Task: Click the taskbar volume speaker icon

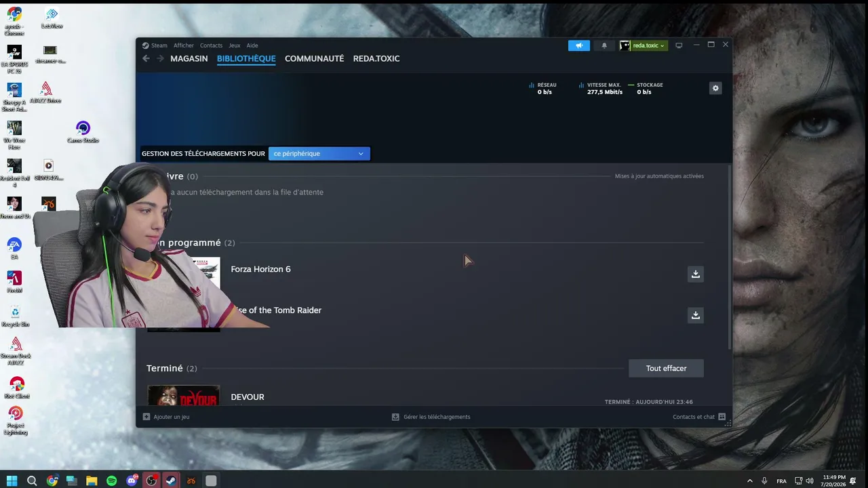Action: 810,481
